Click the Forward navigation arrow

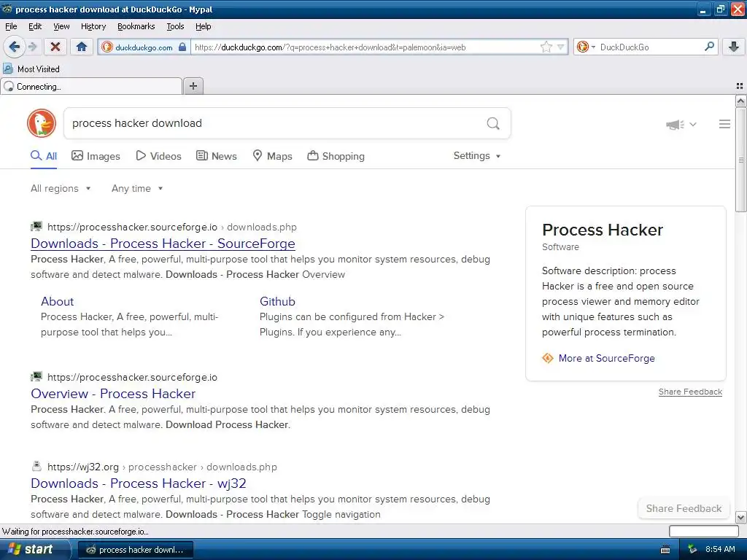32,47
